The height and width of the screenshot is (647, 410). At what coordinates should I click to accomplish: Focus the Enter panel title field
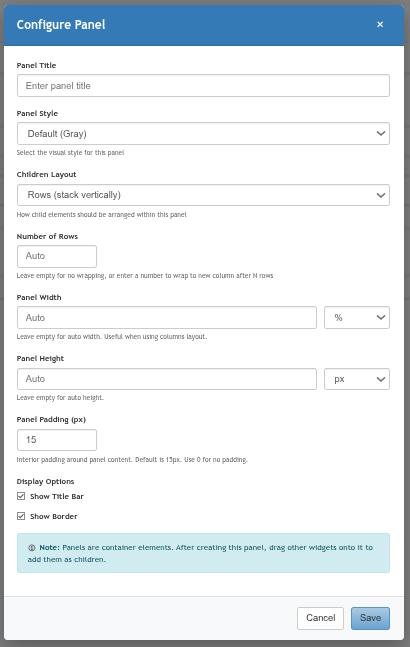(x=203, y=86)
